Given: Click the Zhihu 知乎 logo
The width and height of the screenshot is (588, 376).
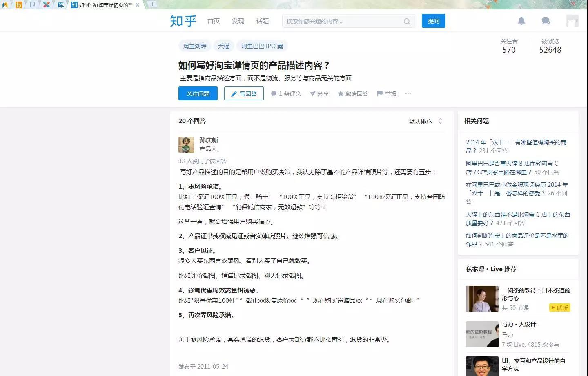Looking at the screenshot, I should [x=183, y=21].
